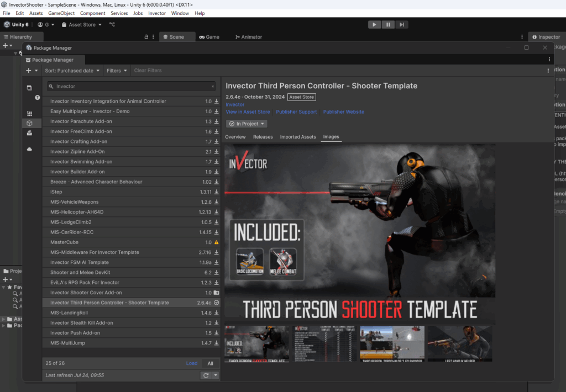Screen dimensions: 566x392
Task: Clear the Invector search field
Action: tap(213, 87)
